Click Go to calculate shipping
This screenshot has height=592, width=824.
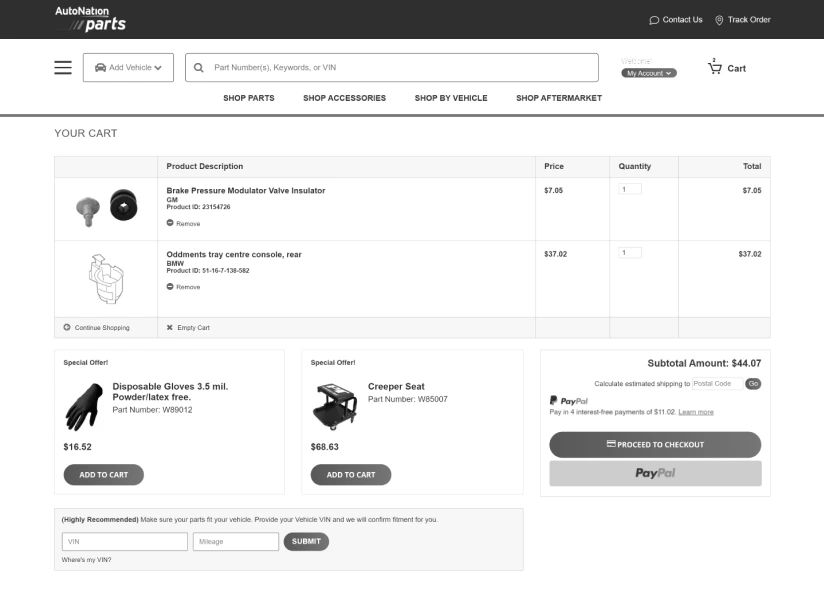pos(753,383)
